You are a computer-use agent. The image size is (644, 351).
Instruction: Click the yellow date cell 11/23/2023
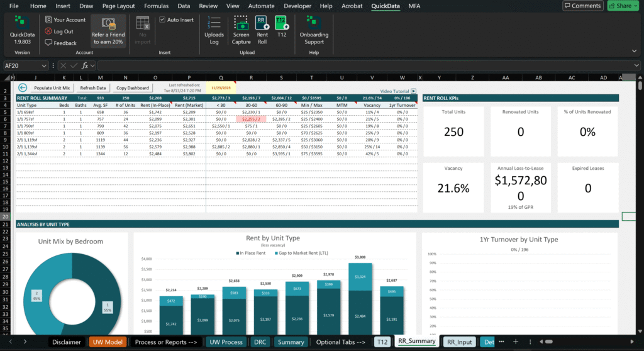(x=221, y=88)
